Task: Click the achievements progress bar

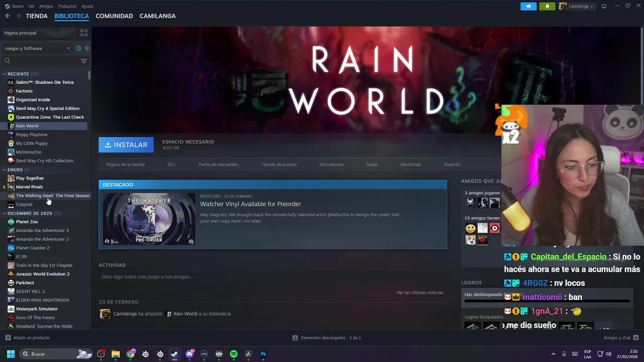Action: tap(547, 301)
